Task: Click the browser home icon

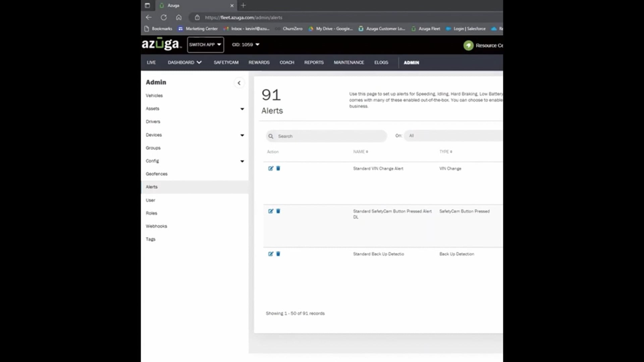Action: [179, 17]
